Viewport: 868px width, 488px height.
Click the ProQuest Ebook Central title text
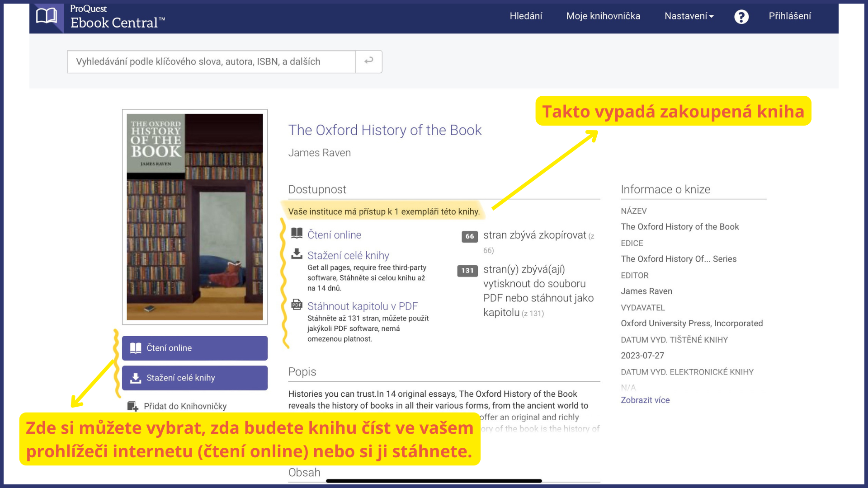[118, 17]
